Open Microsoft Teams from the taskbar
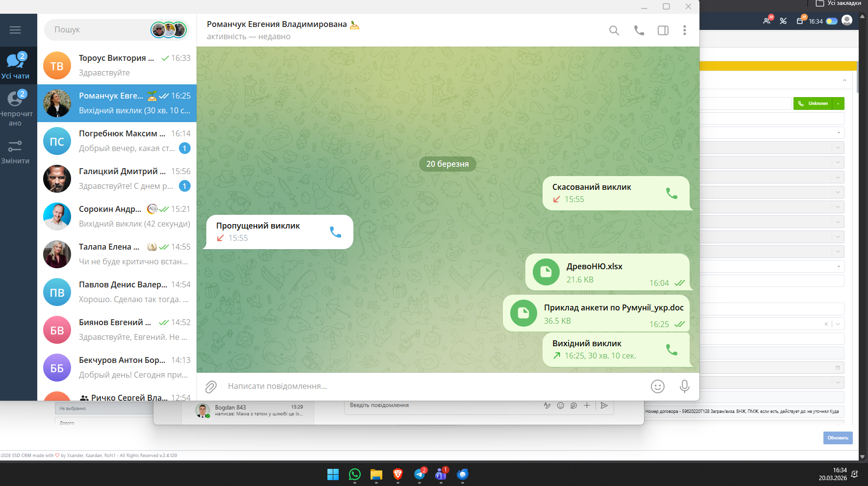Viewport: 868px width, 486px height. (441, 474)
